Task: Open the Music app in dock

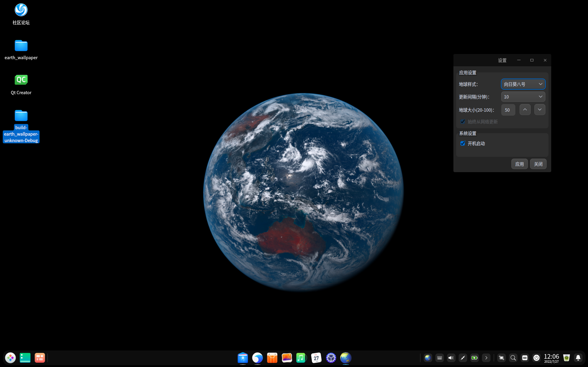Action: [x=301, y=358]
